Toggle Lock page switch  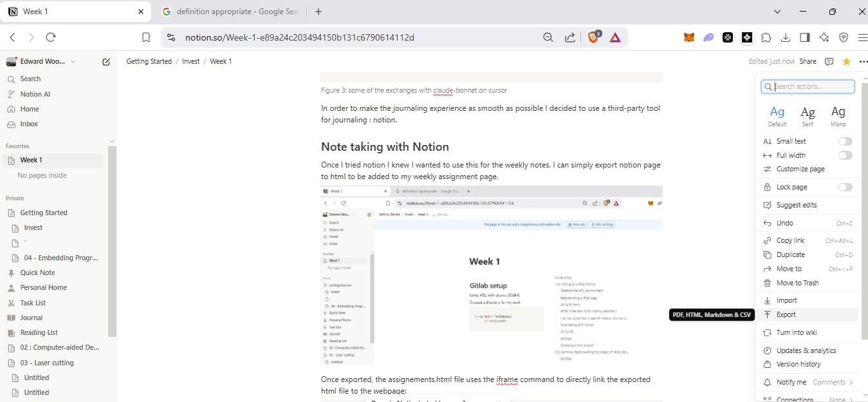pyautogui.click(x=845, y=187)
